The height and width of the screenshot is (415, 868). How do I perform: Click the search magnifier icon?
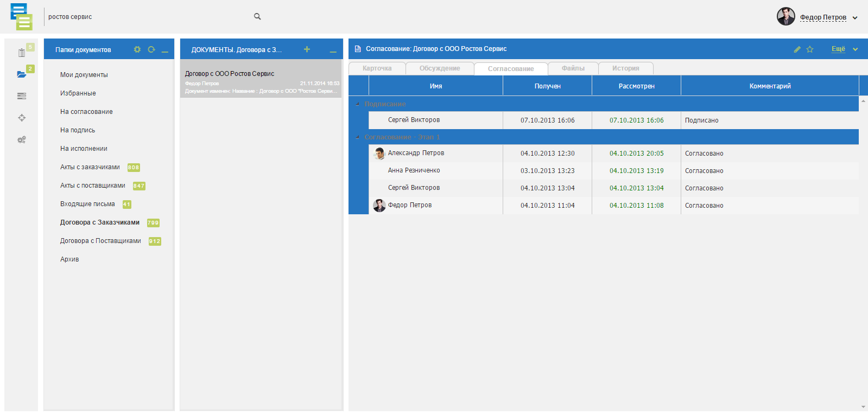click(257, 17)
